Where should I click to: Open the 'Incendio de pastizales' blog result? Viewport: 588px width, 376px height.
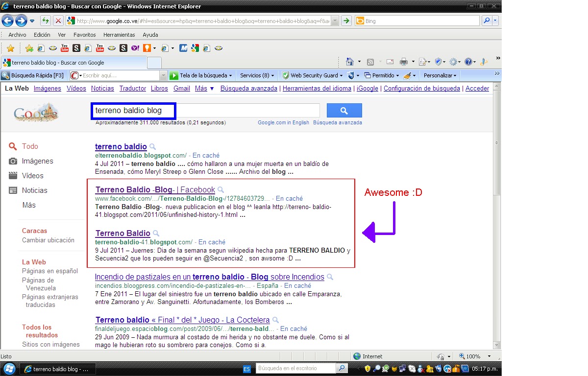210,277
